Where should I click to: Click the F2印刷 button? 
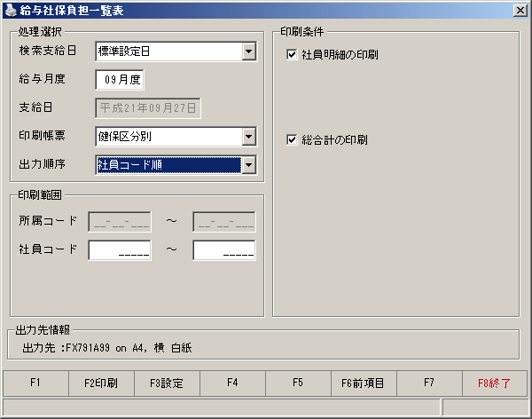click(x=101, y=383)
